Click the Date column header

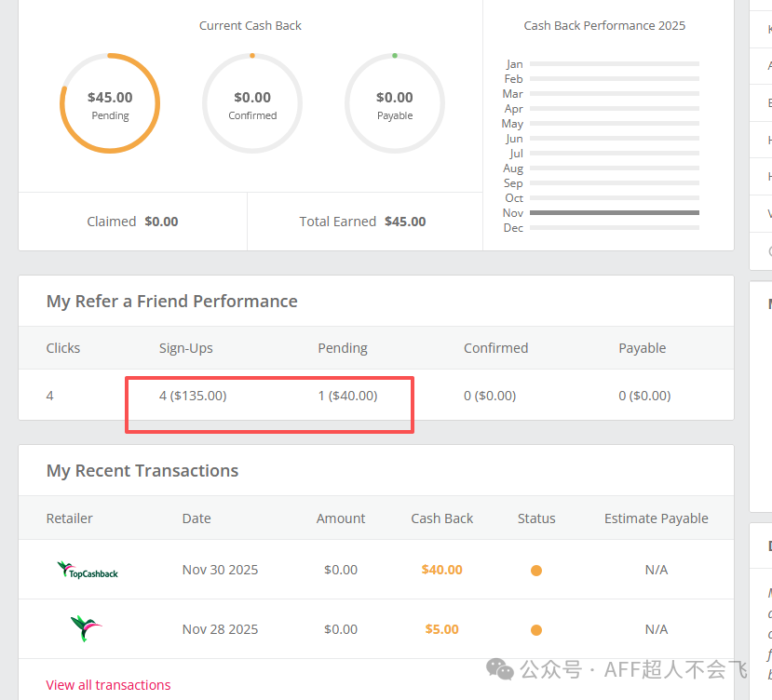pyautogui.click(x=196, y=518)
